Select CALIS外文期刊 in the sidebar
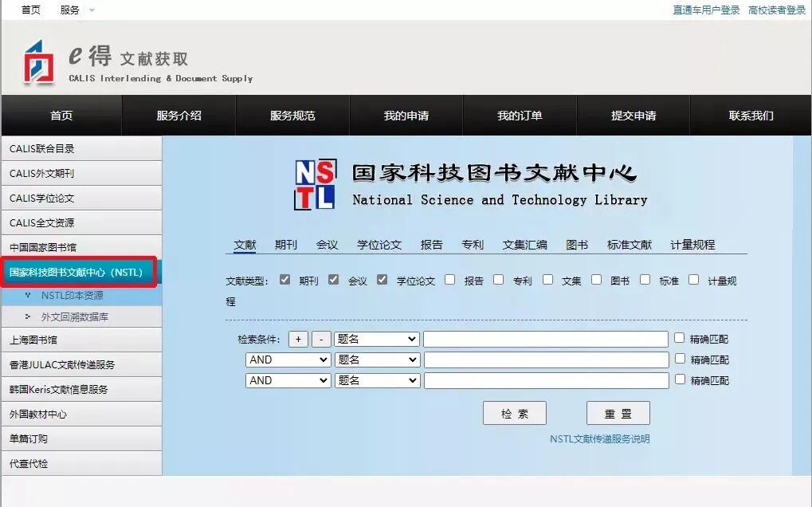 pyautogui.click(x=82, y=174)
